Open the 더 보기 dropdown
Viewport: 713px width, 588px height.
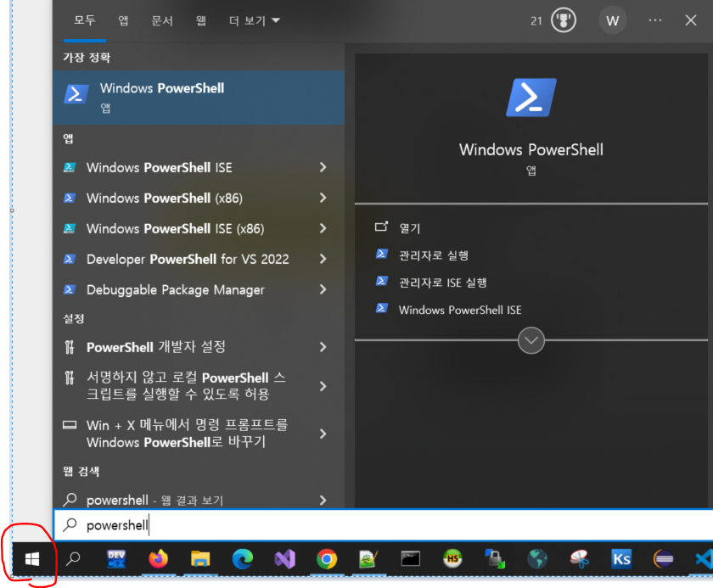(254, 20)
